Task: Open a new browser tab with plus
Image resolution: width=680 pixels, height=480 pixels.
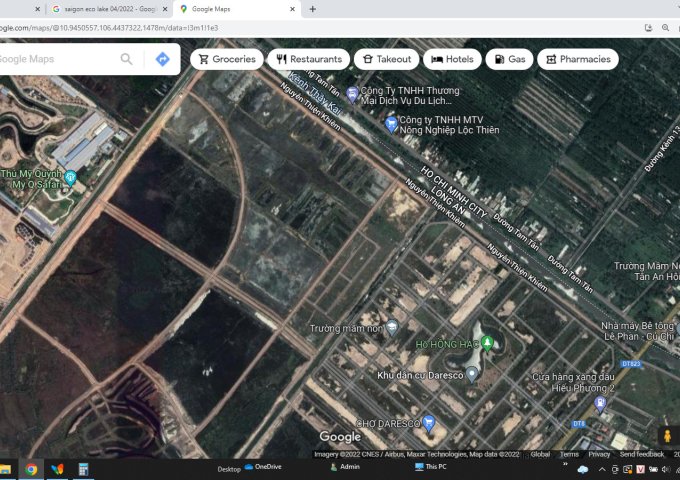Action: point(313,9)
